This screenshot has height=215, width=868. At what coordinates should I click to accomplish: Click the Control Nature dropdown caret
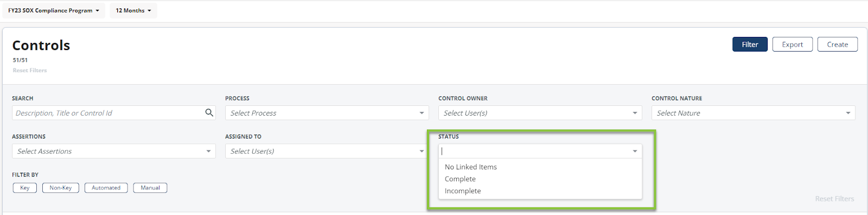click(x=848, y=113)
